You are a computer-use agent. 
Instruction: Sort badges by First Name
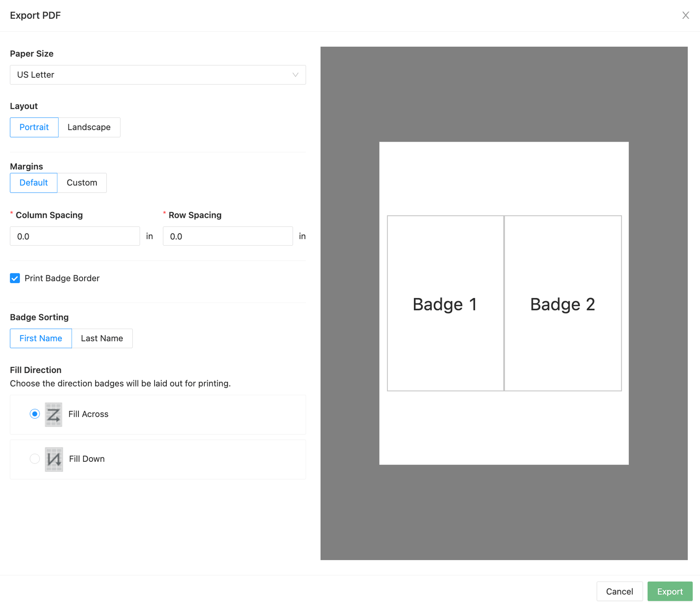tap(40, 338)
